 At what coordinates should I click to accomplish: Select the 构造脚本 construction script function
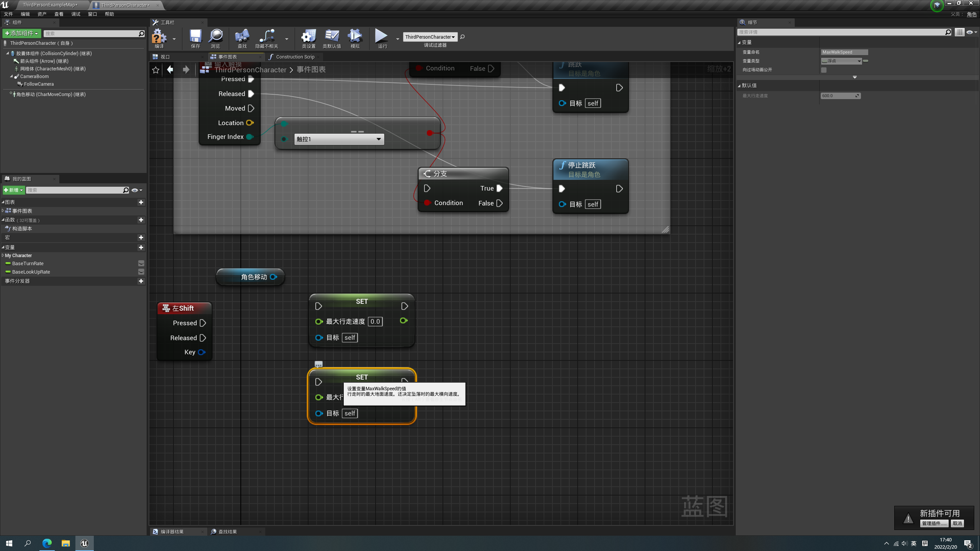[x=22, y=228]
